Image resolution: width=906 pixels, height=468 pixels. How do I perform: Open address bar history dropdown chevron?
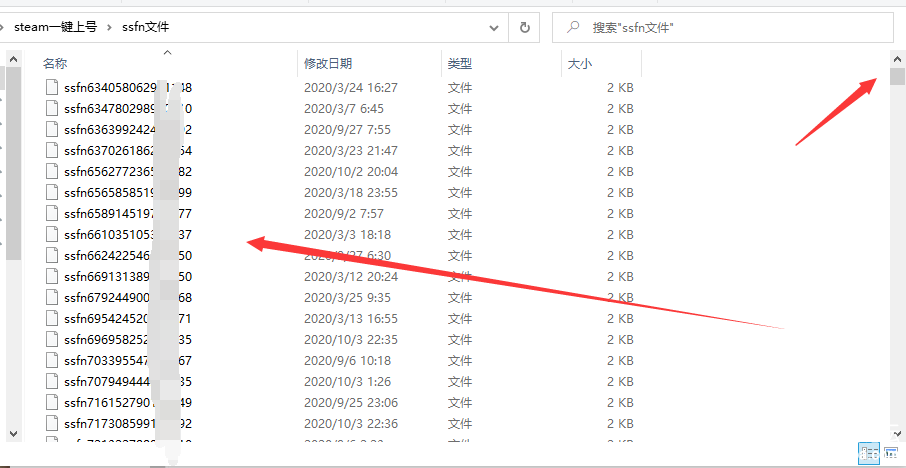494,28
